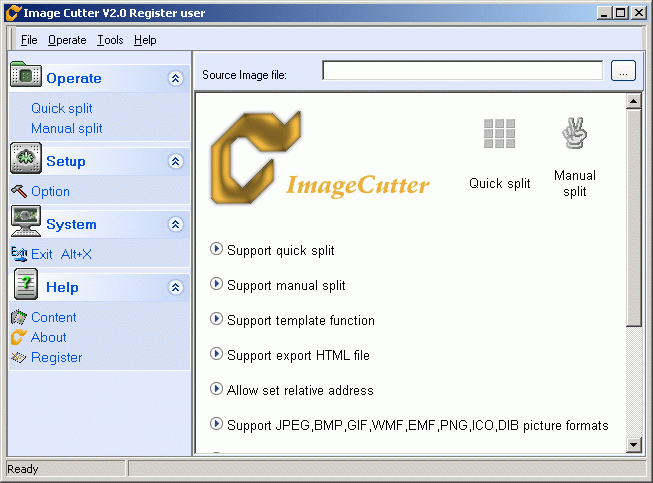The height and width of the screenshot is (483, 653).
Task: Click the 'Support export HTML file' text
Action: [x=298, y=356]
